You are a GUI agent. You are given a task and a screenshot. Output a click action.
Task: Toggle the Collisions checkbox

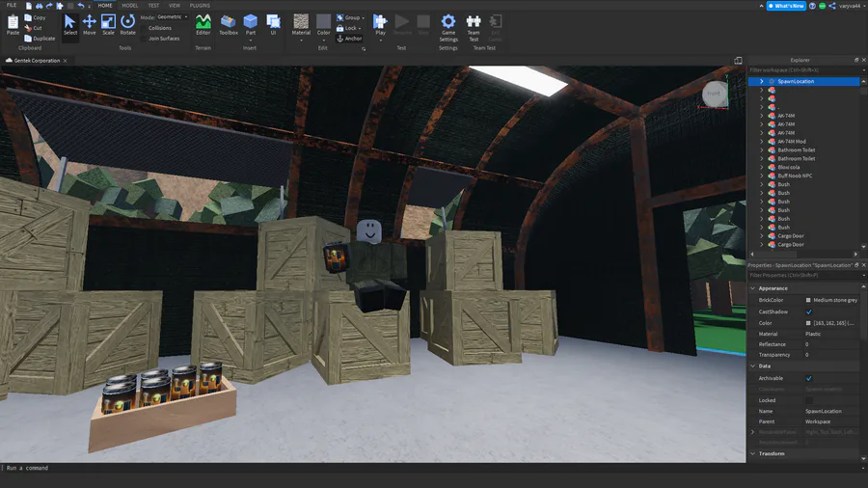tap(144, 28)
